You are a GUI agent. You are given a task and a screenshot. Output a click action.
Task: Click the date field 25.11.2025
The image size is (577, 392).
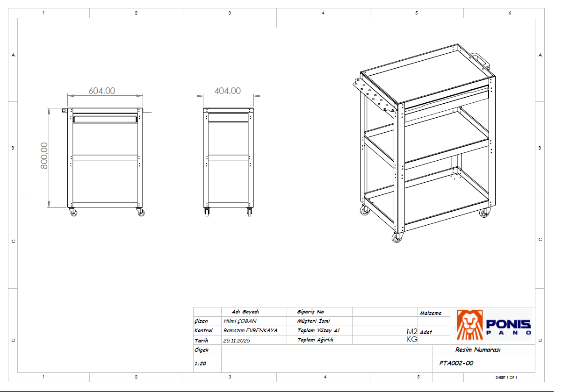[237, 341]
